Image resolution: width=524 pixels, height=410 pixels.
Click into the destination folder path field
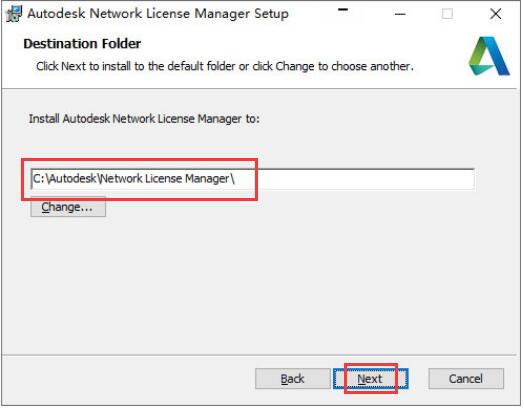tap(254, 180)
